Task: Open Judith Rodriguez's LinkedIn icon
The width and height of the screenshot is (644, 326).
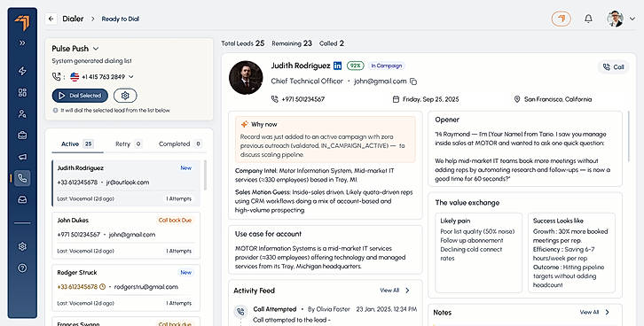Action: coord(338,66)
